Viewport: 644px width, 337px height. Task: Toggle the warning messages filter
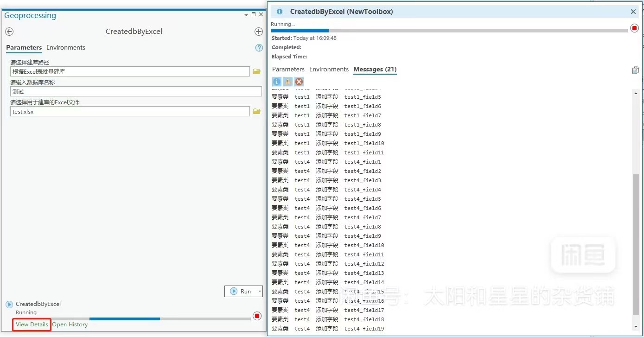pos(288,82)
